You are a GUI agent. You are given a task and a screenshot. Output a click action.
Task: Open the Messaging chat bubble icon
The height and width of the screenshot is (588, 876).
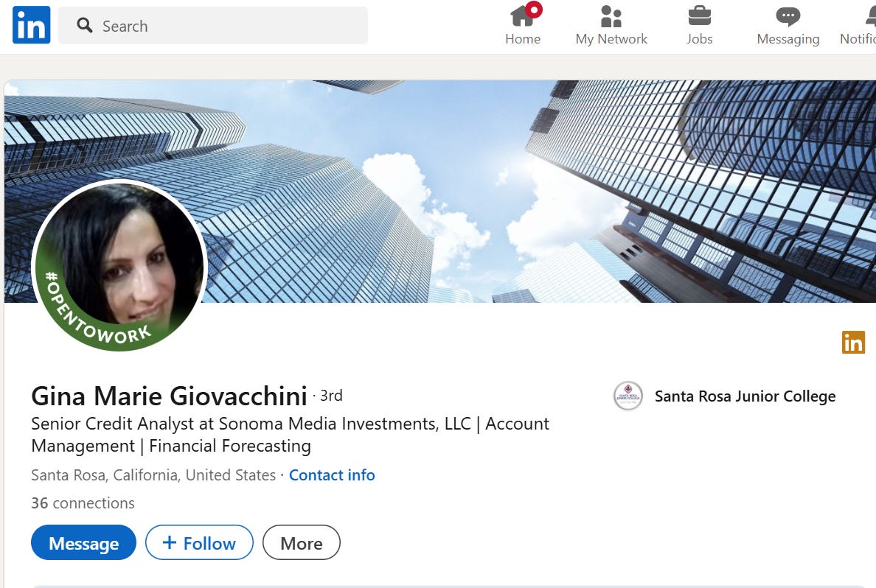pyautogui.click(x=788, y=16)
